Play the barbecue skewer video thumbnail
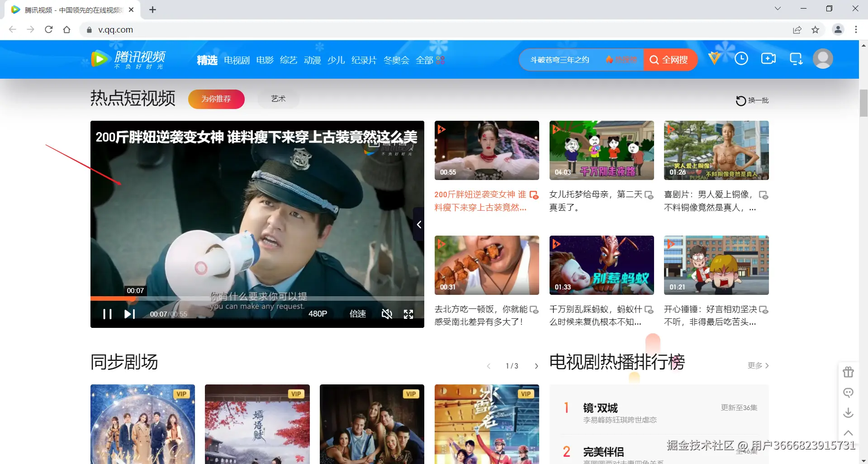 487,265
